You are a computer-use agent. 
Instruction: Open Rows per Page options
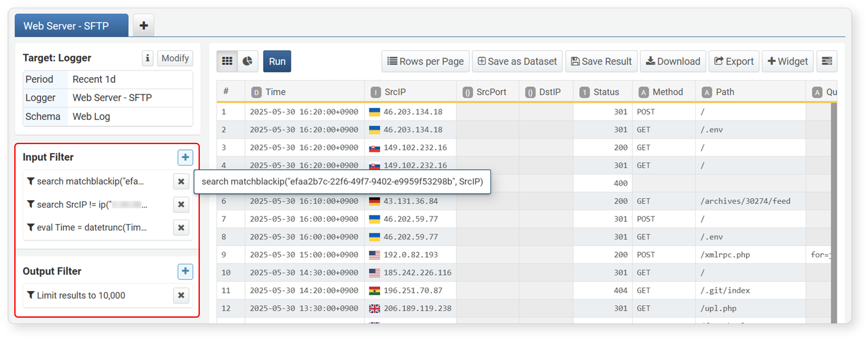pyautogui.click(x=425, y=61)
